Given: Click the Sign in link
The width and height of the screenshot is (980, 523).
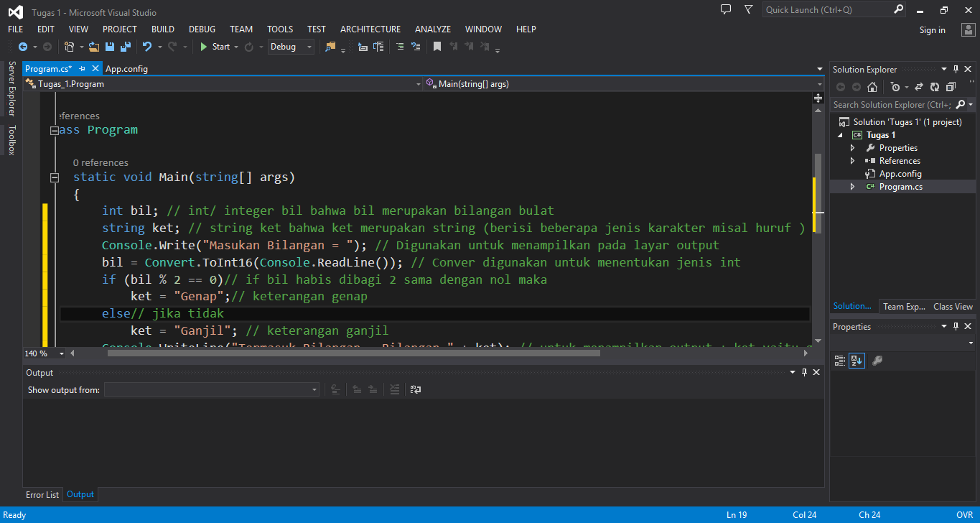Looking at the screenshot, I should point(932,30).
